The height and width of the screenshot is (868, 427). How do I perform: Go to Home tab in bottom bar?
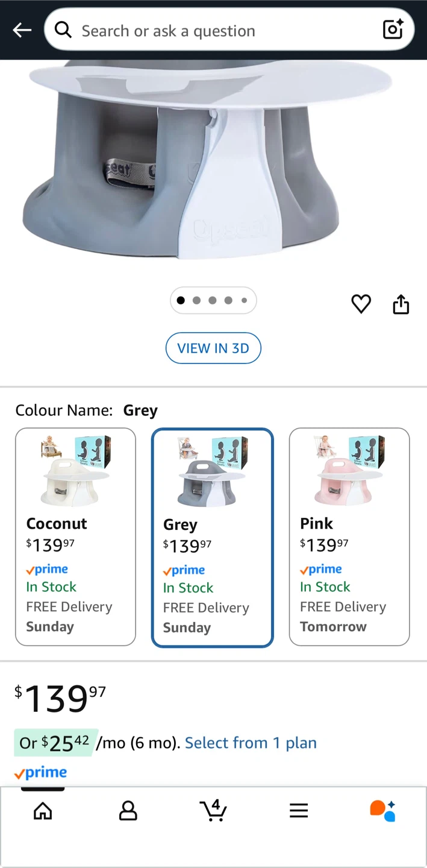point(43,811)
